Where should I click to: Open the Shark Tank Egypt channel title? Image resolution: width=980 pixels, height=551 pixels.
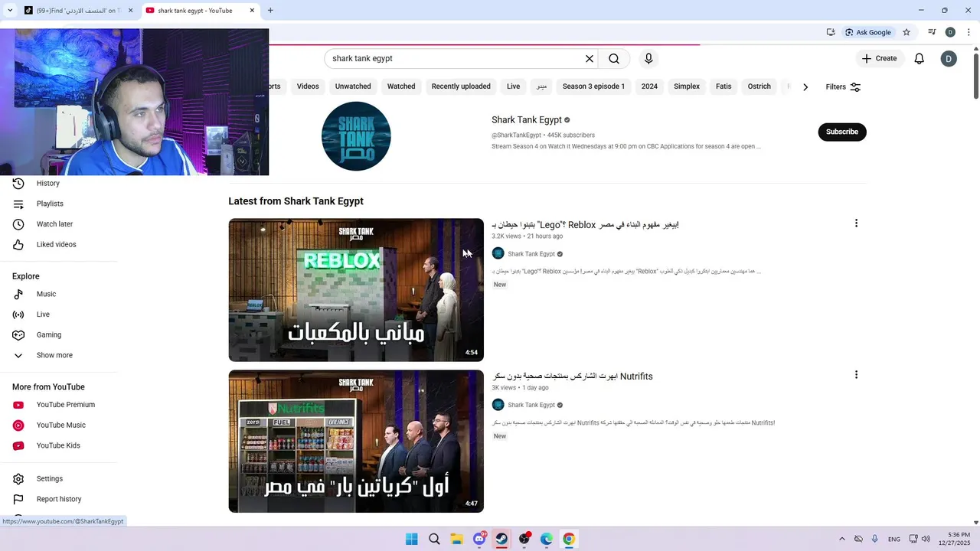click(527, 120)
